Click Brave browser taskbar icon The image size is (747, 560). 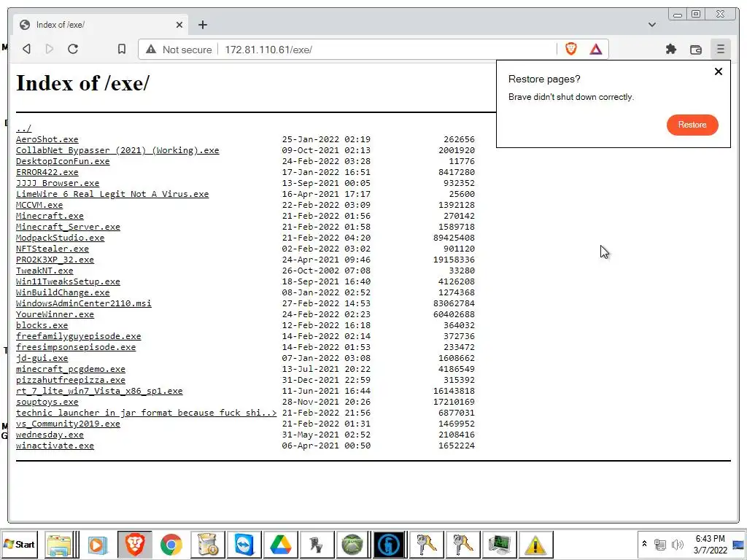135,544
